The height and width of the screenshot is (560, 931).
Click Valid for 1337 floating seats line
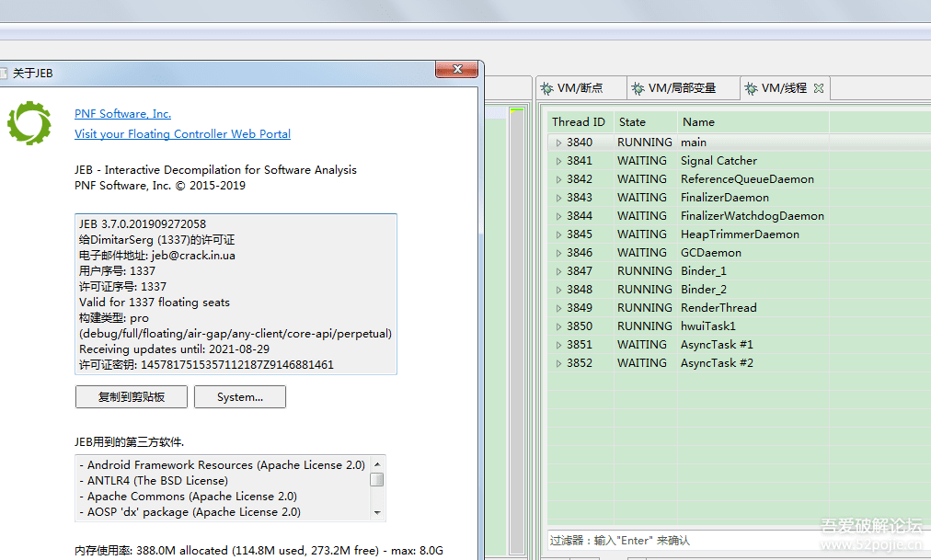click(x=155, y=303)
